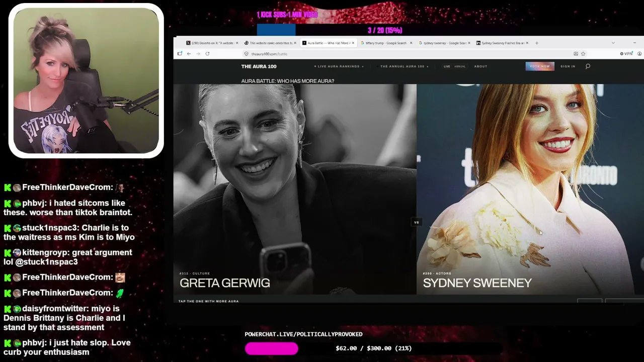Viewport: 644px width, 362px height.
Task: Click the 'Tap the one with more aura' text
Action: coord(208,301)
